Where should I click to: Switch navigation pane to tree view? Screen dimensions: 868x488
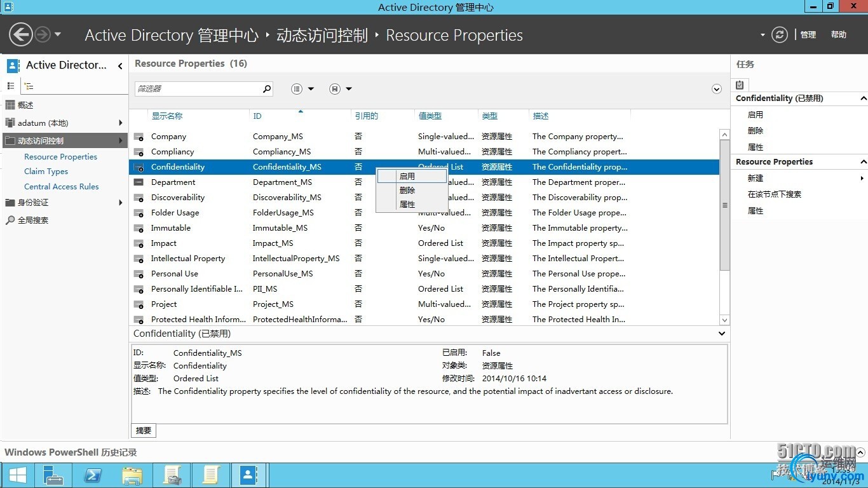coord(29,86)
